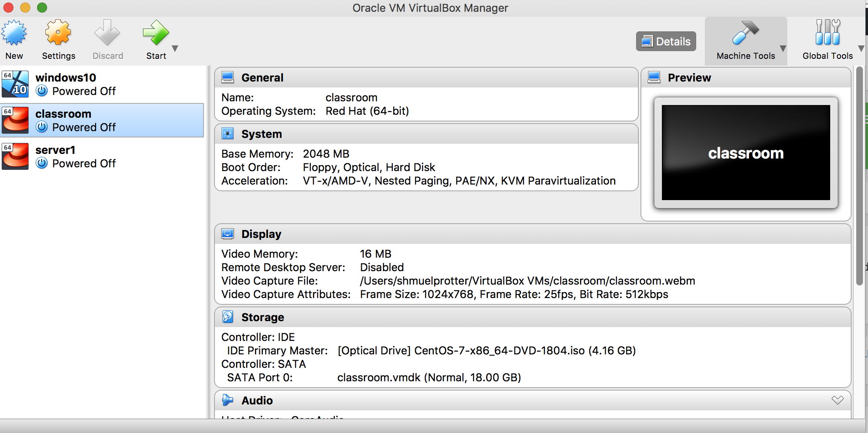This screenshot has height=433, width=868.
Task: Click classroom Powered Off status icon
Action: (x=42, y=127)
